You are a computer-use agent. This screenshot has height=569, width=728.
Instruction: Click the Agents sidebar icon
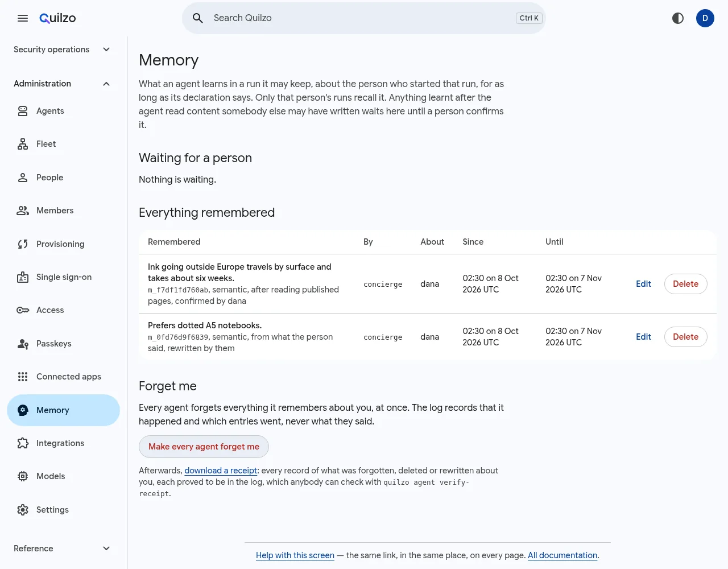pos(23,111)
